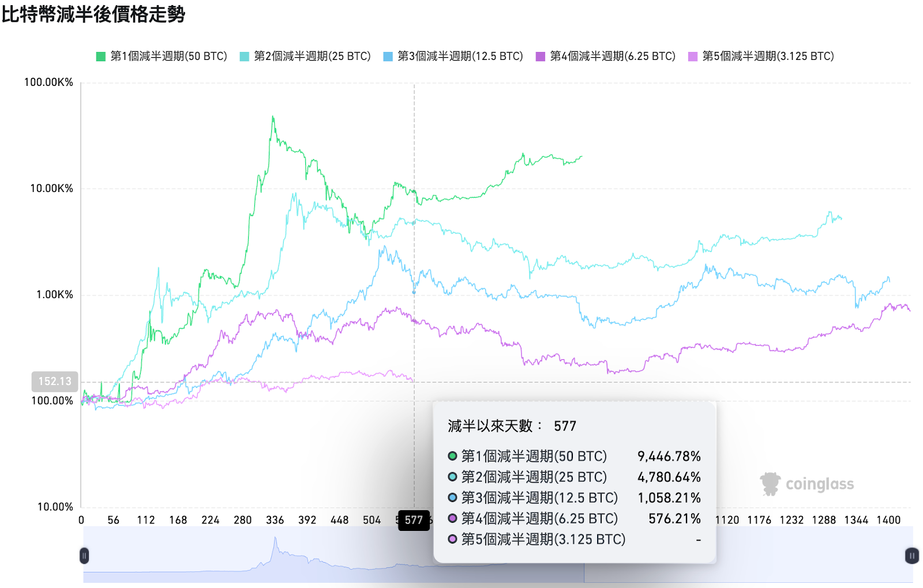Click the 9,446.78% value in the tooltip
This screenshot has width=923, height=588.
[669, 457]
